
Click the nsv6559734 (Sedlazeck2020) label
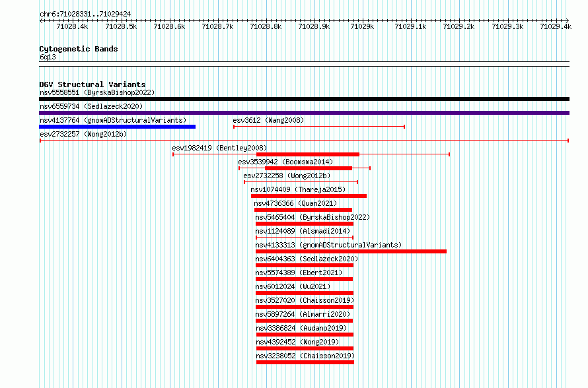coord(91,106)
